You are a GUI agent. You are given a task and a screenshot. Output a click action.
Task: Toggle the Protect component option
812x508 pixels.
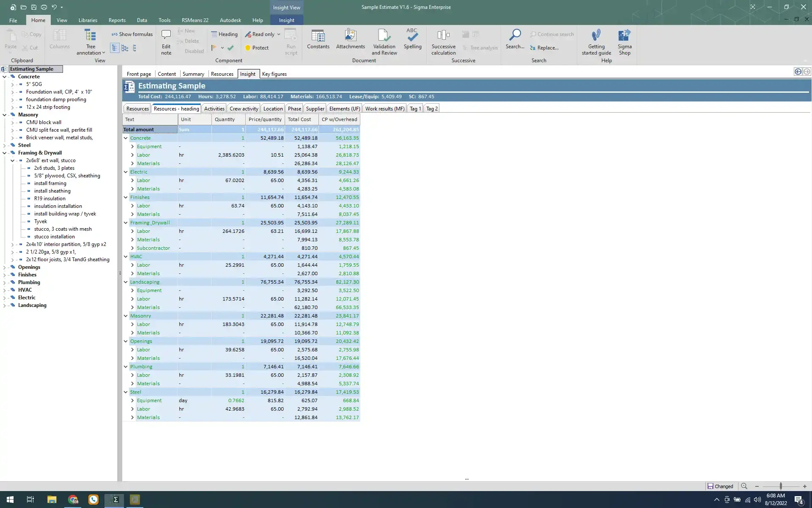pos(256,48)
